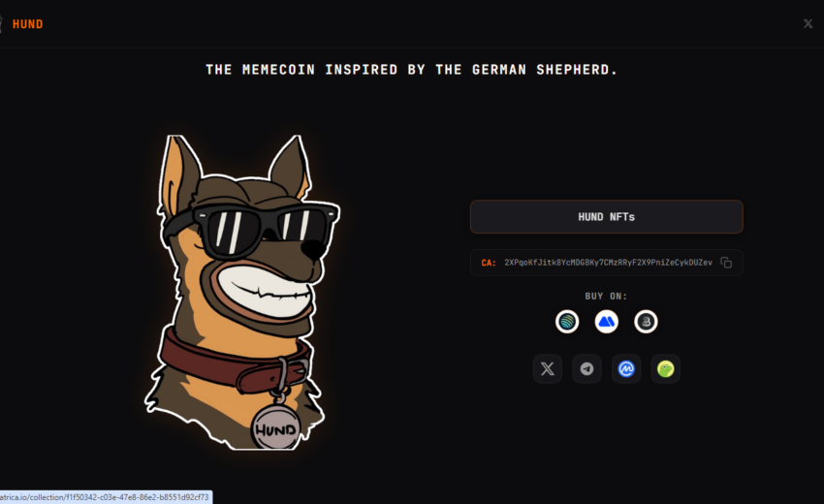Click the 'BUY ON:' label
This screenshot has height=504, width=824.
tap(607, 296)
